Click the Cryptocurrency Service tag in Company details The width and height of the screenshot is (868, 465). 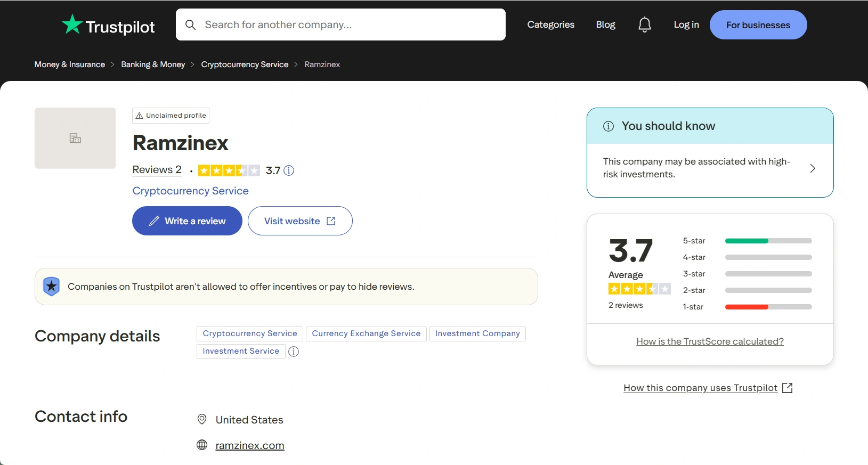250,334
